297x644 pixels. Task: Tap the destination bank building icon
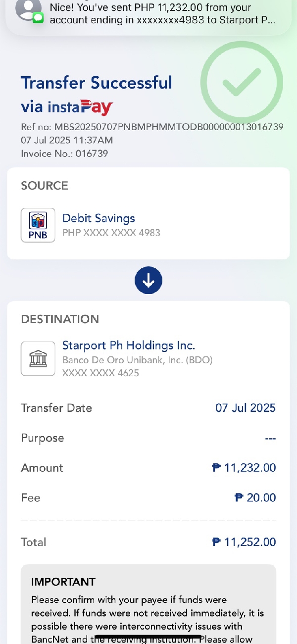38,358
